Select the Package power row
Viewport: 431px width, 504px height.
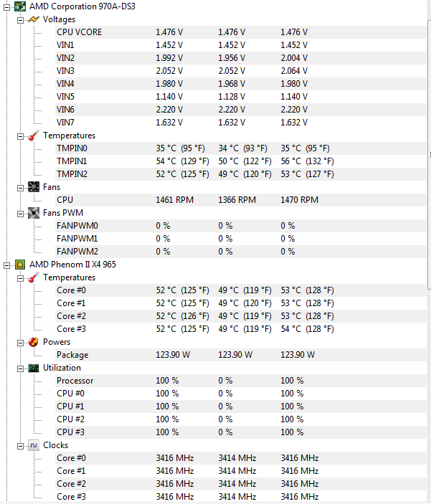tap(73, 355)
